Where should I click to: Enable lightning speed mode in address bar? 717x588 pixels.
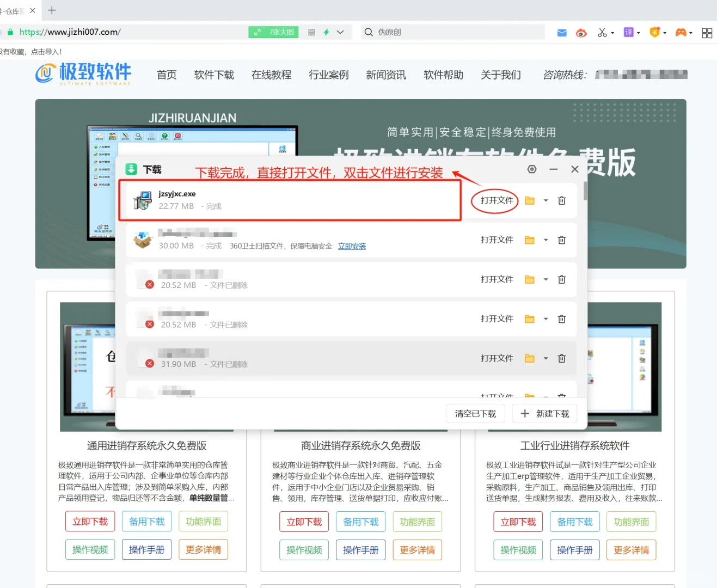coord(327,32)
